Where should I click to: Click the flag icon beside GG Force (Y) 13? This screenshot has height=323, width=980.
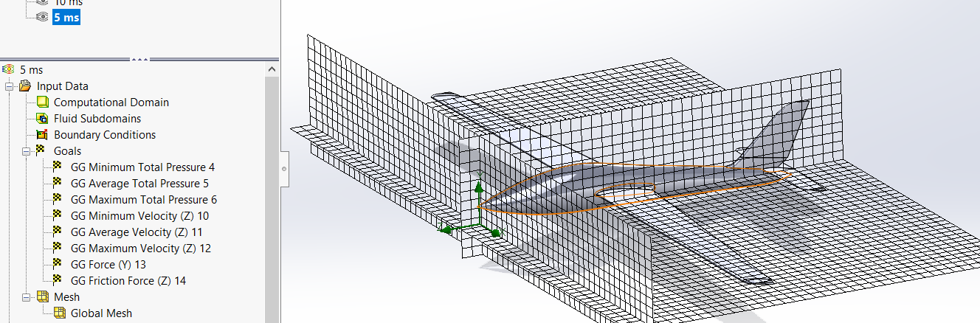click(58, 265)
